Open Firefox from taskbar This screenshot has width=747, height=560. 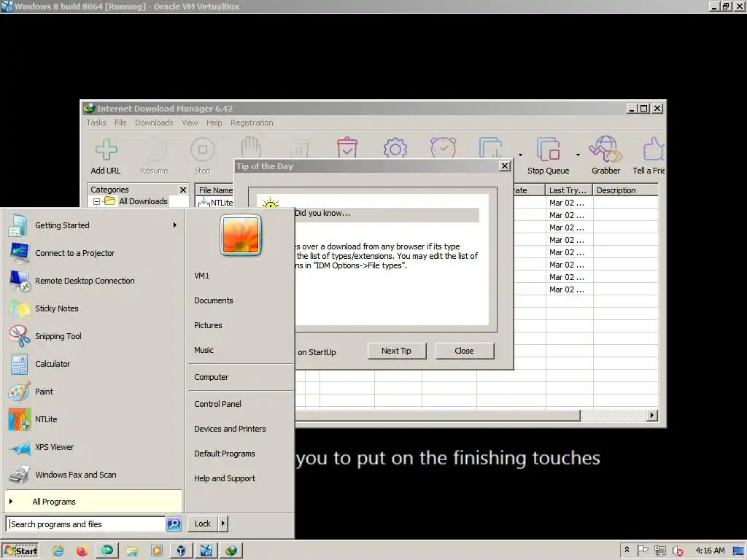(82, 551)
